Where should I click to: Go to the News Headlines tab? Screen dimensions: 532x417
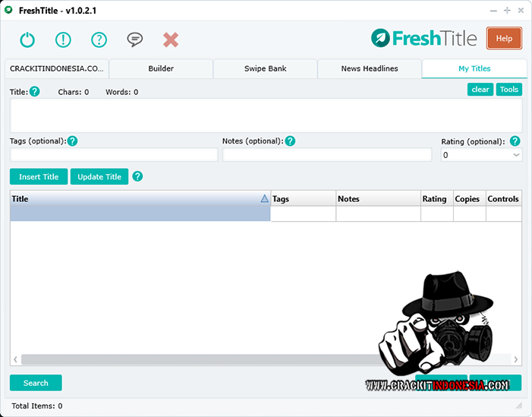click(x=370, y=68)
